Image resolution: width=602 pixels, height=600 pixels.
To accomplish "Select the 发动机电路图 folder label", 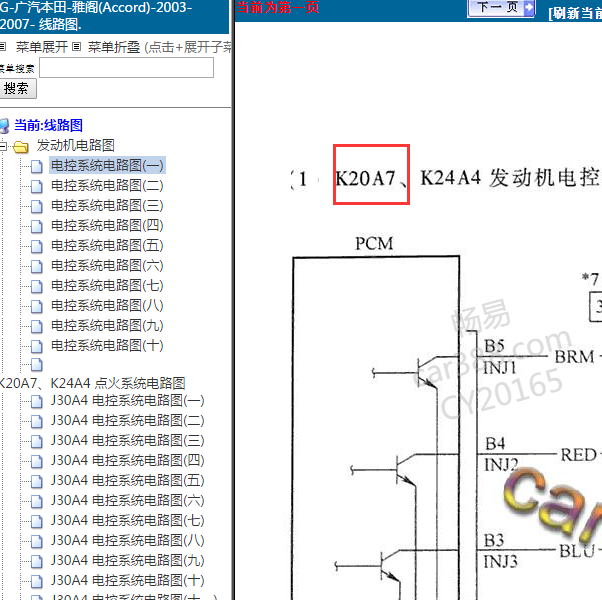I will coord(76,145).
